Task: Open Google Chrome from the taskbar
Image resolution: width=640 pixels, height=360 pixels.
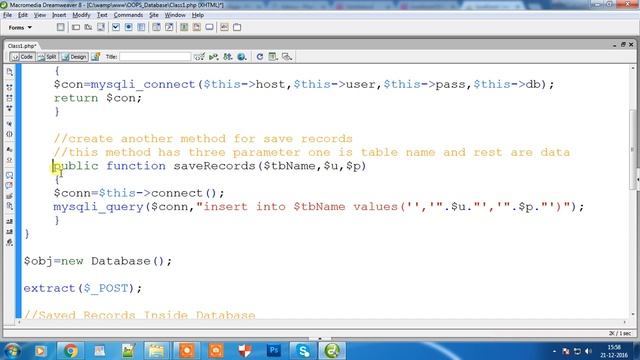Action: tap(70, 351)
